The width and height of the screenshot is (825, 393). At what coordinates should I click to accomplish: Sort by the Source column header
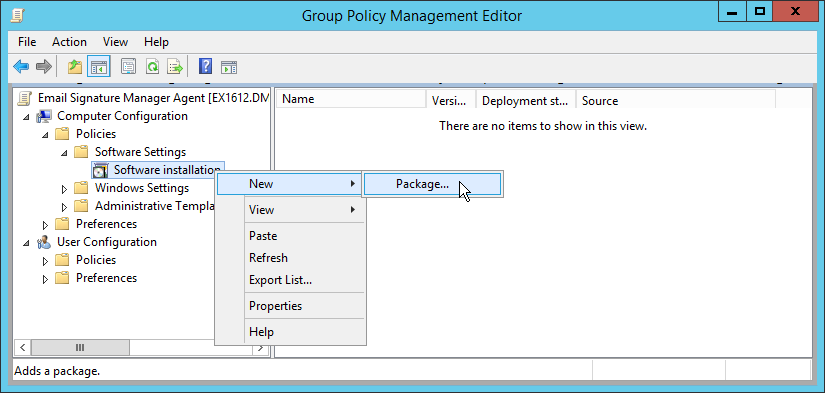tap(676, 99)
